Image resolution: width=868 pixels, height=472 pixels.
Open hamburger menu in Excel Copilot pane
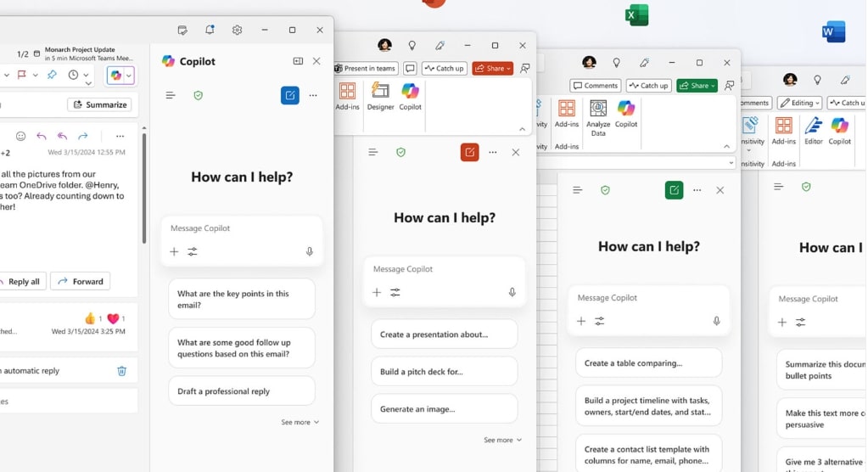[577, 190]
